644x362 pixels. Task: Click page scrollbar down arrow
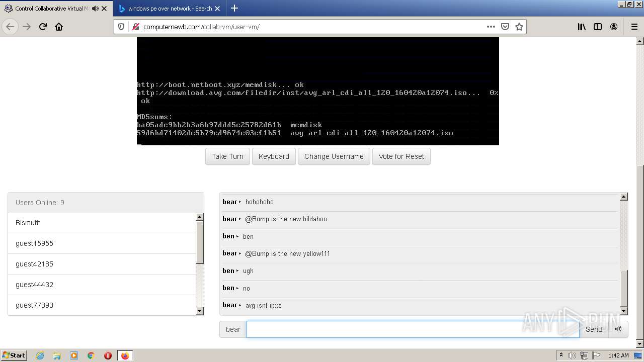pos(640,344)
